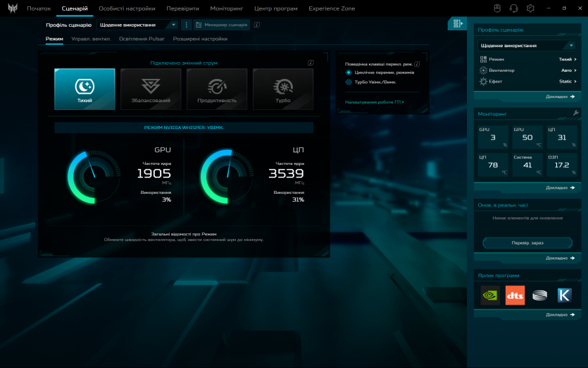Image resolution: width=588 pixels, height=368 pixels.
Task: Select Турбо Увімк./Вимк. radio option
Action: click(x=349, y=82)
